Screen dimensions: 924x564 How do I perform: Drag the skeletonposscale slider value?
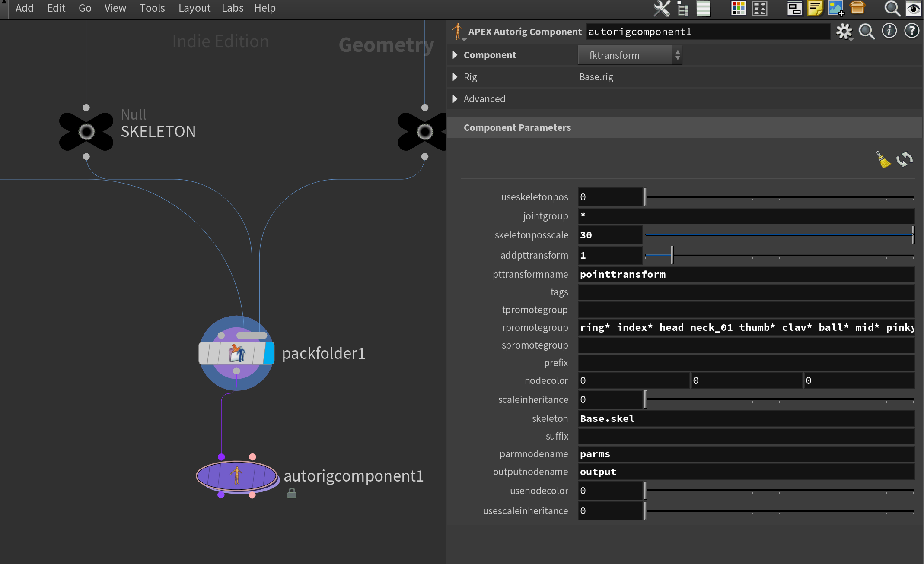click(913, 235)
